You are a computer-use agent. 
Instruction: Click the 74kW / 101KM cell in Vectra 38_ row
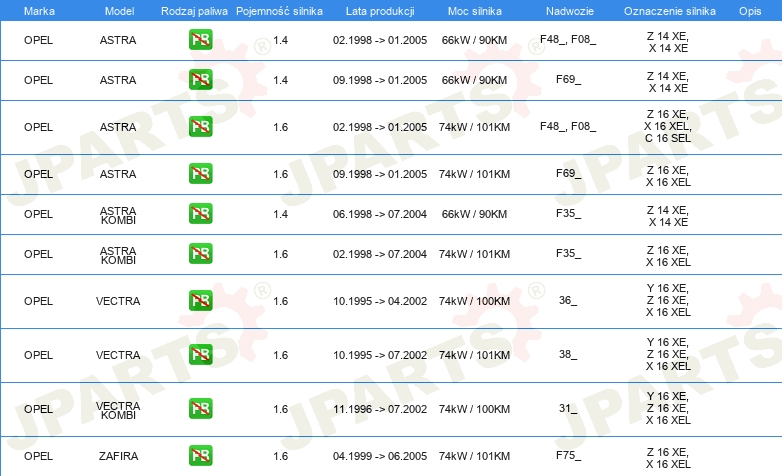(x=474, y=355)
